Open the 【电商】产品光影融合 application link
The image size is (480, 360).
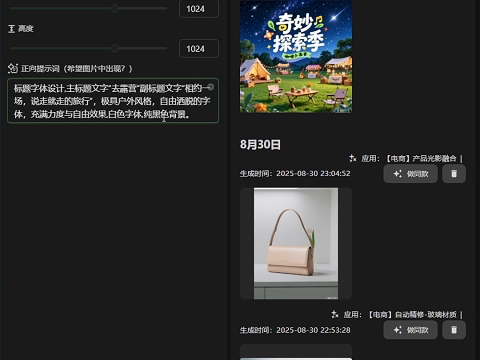421,158
